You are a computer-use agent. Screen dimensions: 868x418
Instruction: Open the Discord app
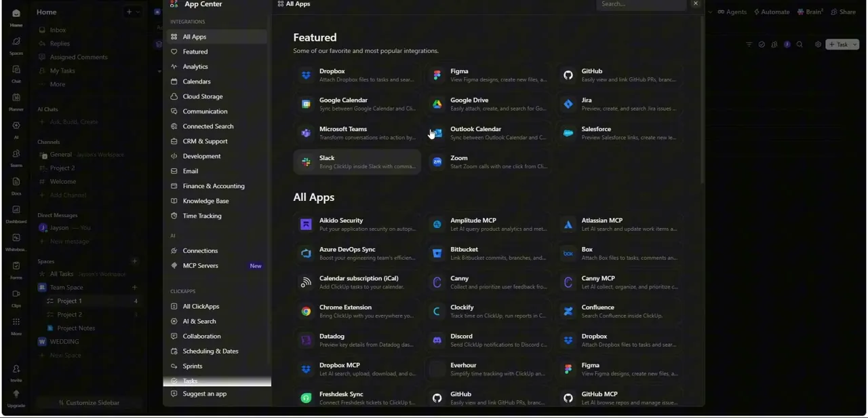point(488,340)
